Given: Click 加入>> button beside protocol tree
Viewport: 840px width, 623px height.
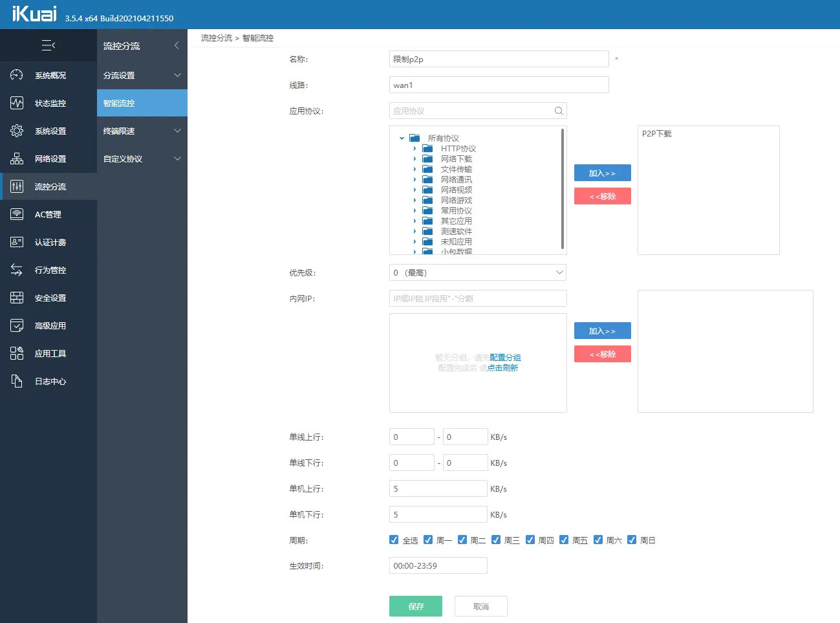Looking at the screenshot, I should pyautogui.click(x=603, y=173).
